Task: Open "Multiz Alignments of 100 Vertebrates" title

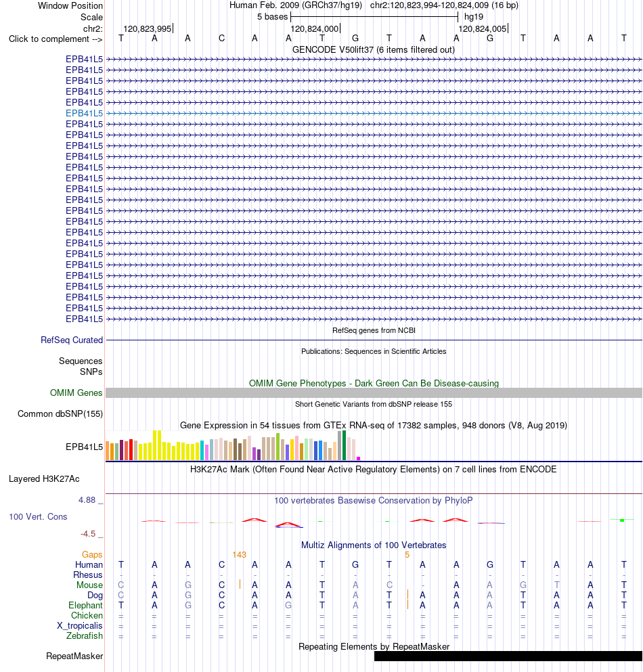Action: (374, 545)
